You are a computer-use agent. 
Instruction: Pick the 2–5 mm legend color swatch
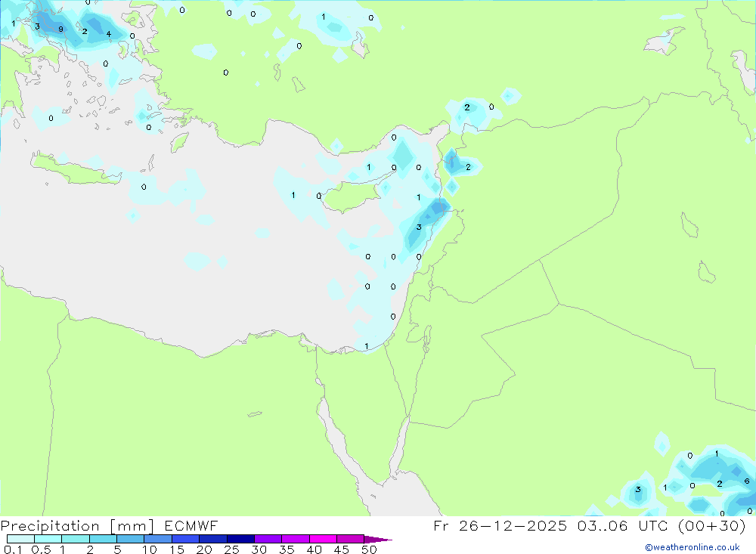tap(103, 539)
